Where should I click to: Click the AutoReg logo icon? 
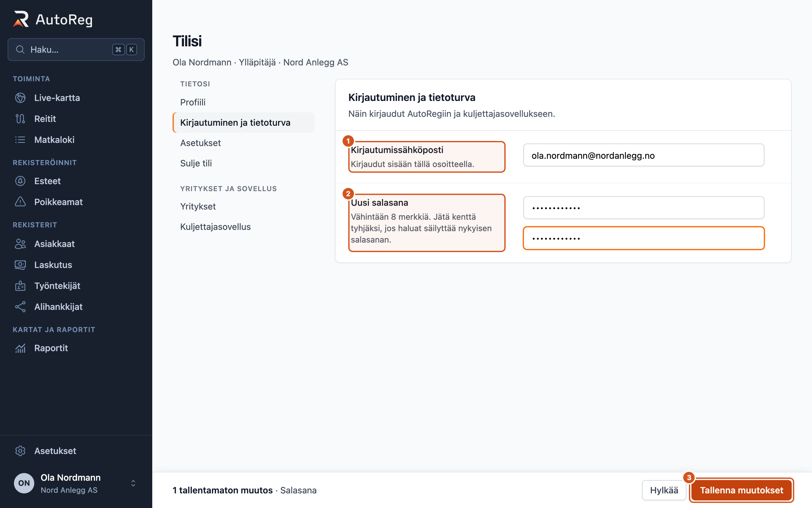pyautogui.click(x=21, y=19)
